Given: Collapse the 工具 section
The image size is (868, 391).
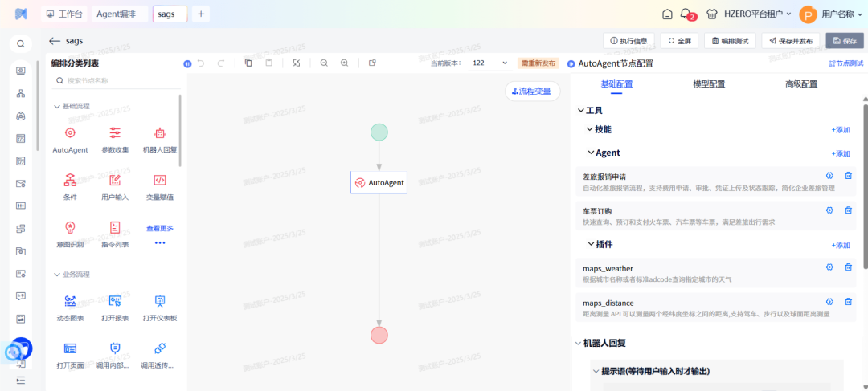Looking at the screenshot, I should pyautogui.click(x=581, y=111).
